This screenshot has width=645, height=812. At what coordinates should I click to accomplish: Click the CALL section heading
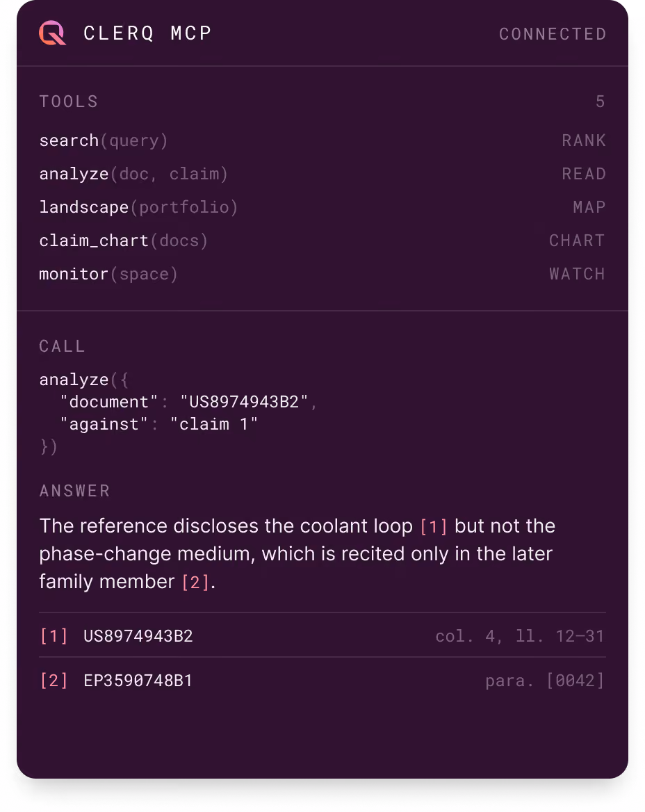tap(63, 346)
